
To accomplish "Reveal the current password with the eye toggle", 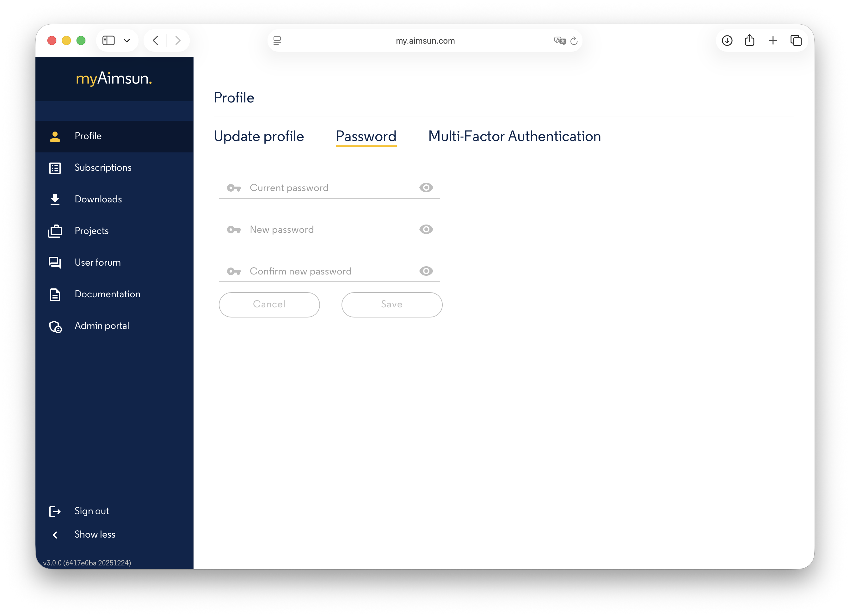I will pyautogui.click(x=426, y=188).
